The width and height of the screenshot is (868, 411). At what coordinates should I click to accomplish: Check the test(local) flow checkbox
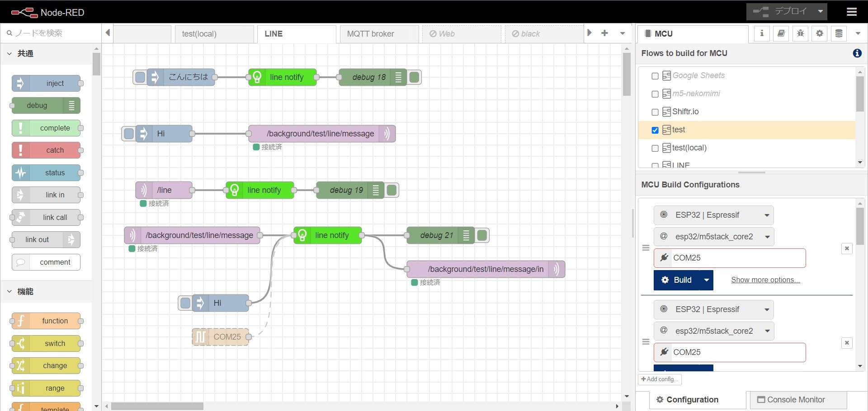655,148
